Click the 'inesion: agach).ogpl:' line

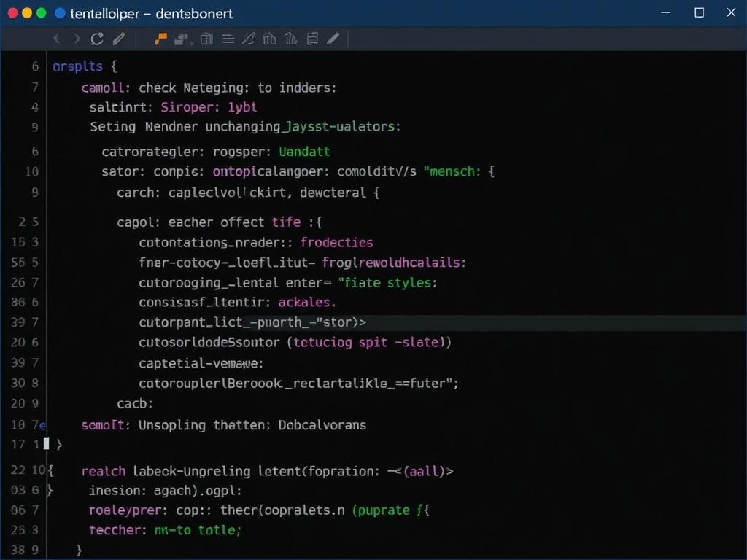pyautogui.click(x=166, y=491)
